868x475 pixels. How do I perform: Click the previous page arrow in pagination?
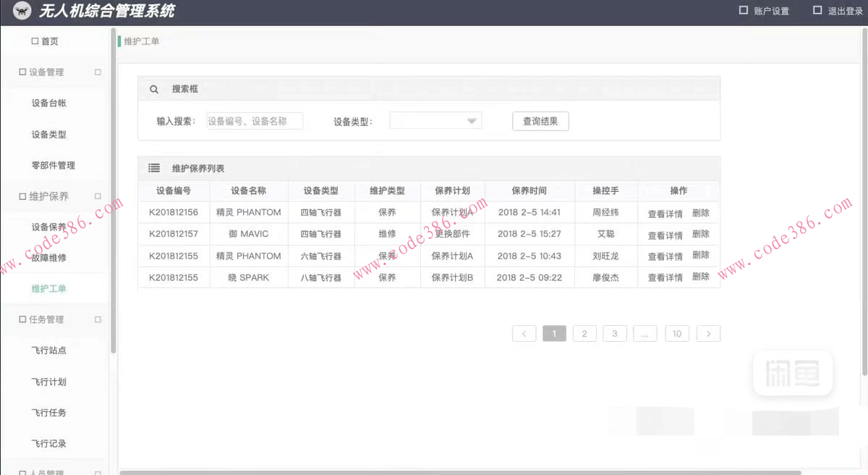point(524,334)
